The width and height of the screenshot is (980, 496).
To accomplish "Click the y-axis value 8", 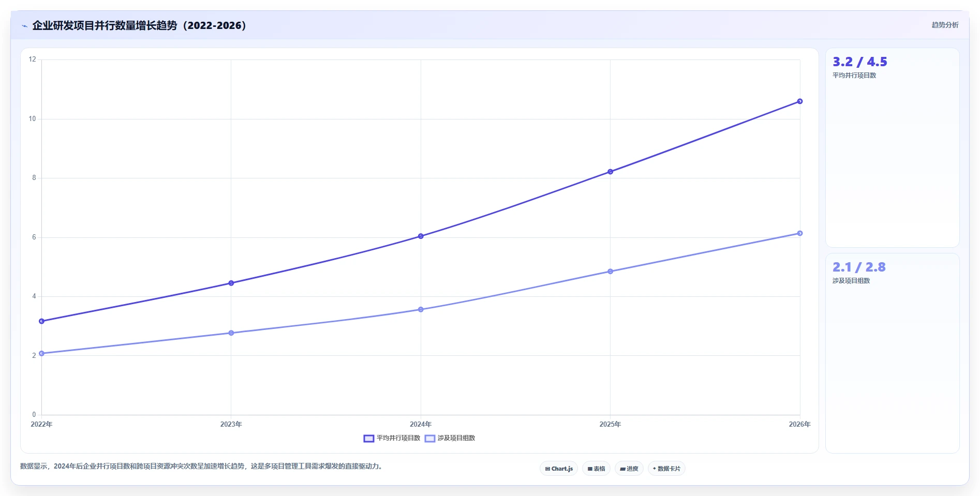I will coord(34,178).
